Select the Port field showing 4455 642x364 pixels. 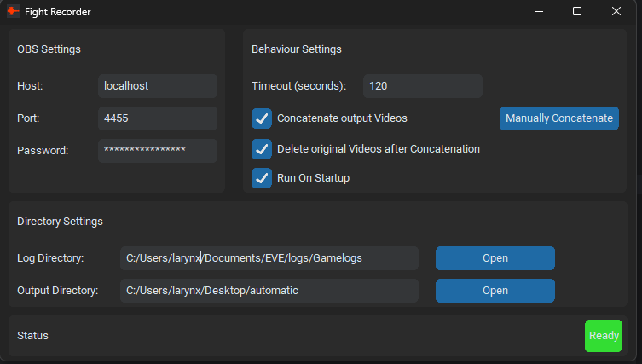point(158,118)
